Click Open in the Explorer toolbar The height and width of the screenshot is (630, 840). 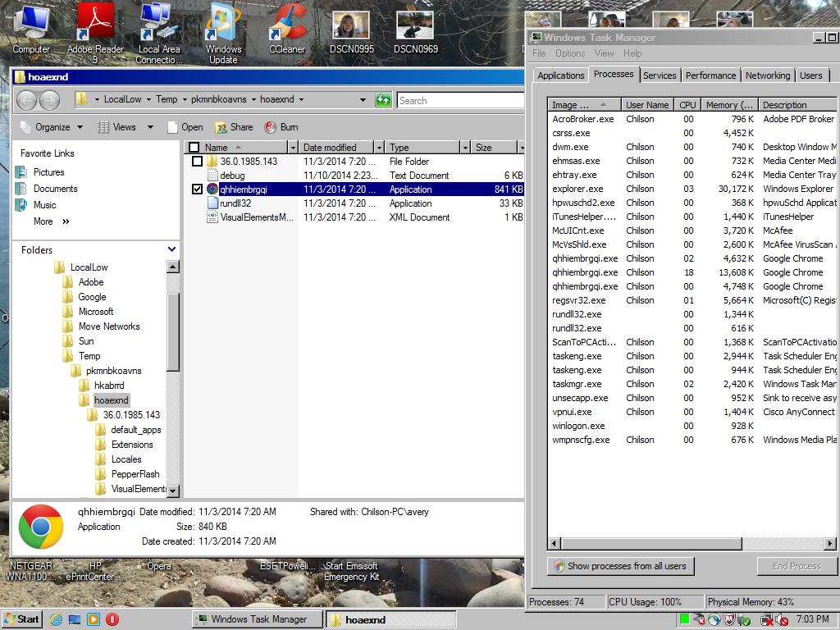click(x=185, y=127)
